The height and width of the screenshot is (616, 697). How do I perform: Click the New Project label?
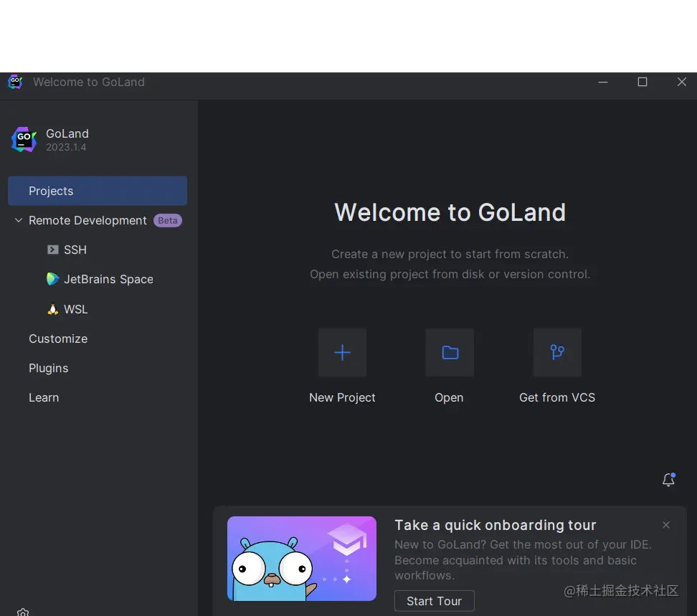(x=342, y=397)
